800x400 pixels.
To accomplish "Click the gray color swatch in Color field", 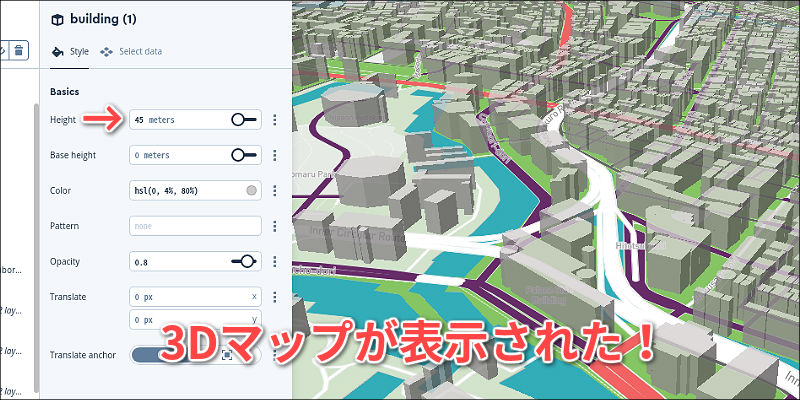I will point(251,191).
